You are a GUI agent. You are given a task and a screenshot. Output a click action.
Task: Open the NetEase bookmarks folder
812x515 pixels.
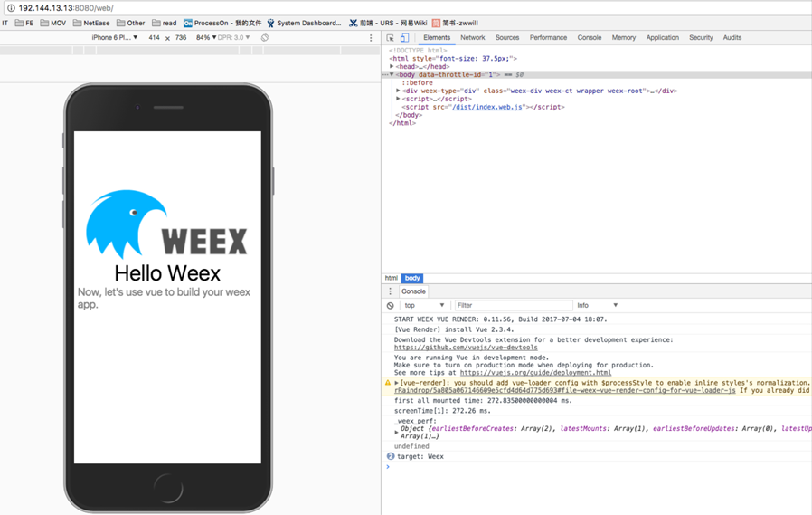[x=91, y=23]
